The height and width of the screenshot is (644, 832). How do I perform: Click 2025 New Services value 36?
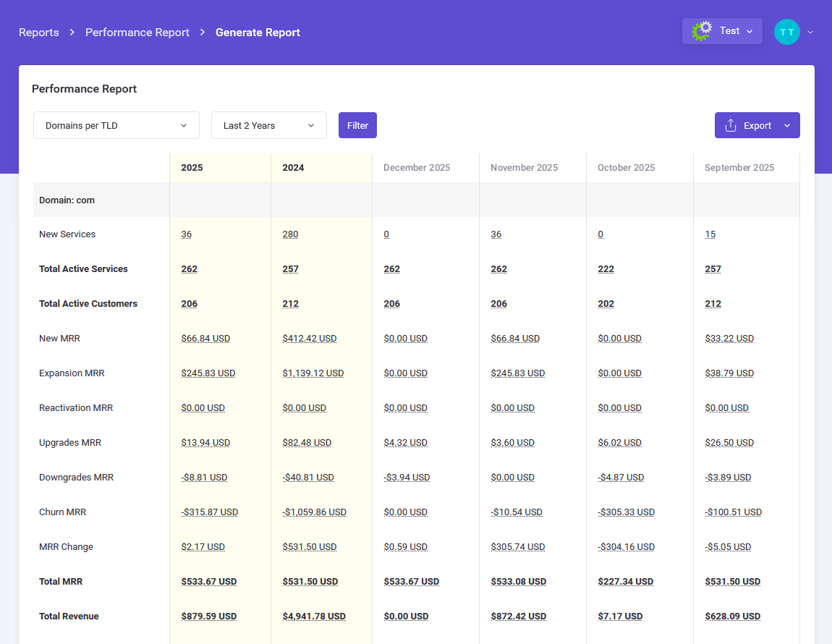point(187,234)
